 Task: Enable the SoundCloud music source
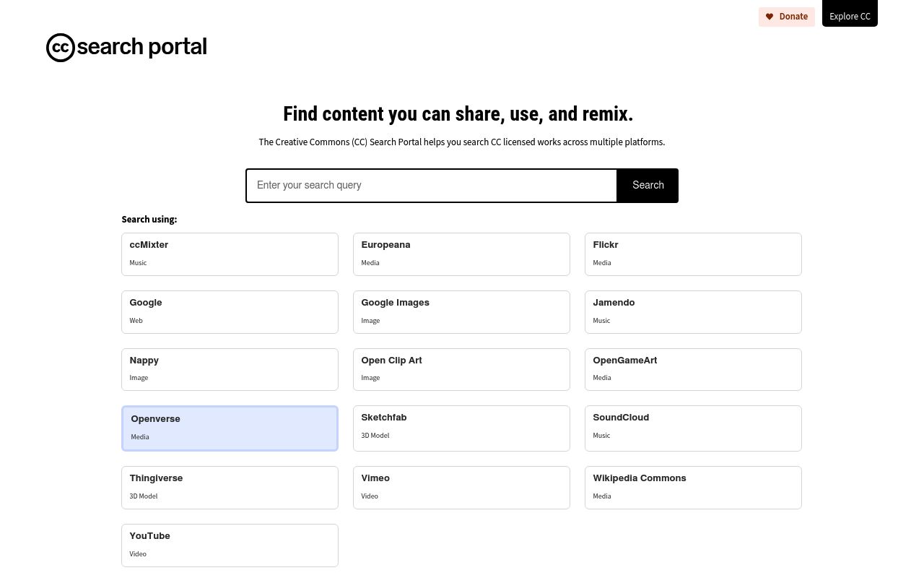(692, 428)
